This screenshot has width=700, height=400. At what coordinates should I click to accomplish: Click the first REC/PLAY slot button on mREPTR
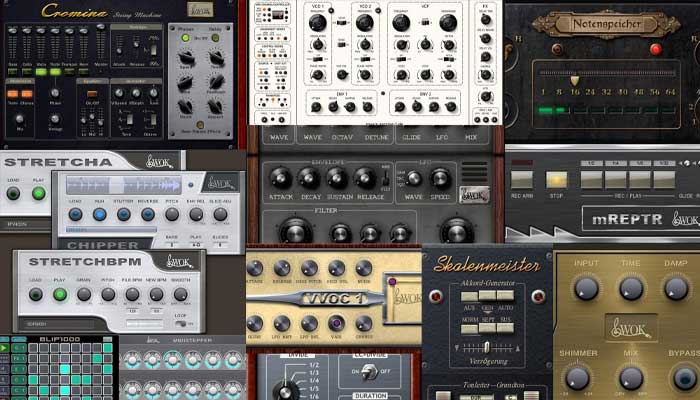592,179
